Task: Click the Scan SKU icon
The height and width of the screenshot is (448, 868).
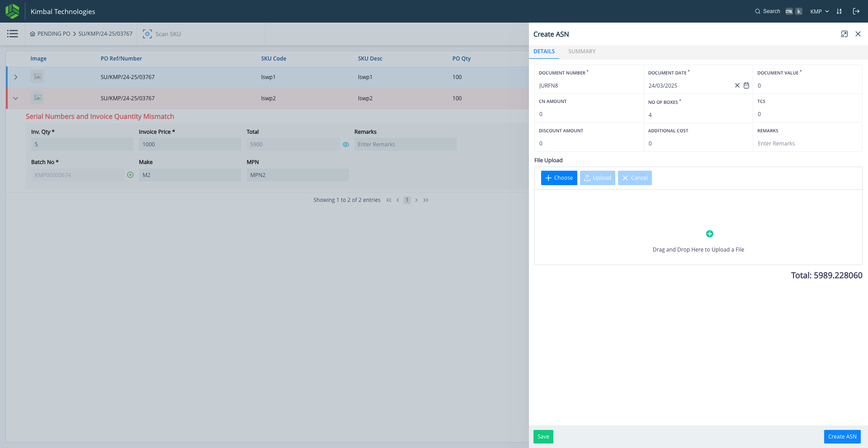Action: point(147,34)
